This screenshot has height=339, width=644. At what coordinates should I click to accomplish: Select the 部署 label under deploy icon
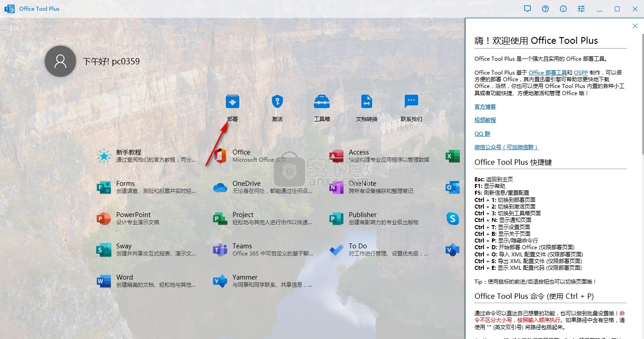[233, 119]
